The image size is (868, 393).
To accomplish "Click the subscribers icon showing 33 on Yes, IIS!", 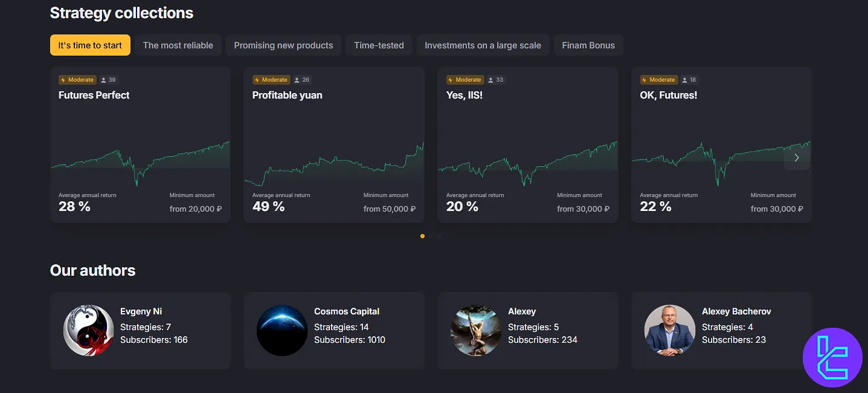I will [491, 79].
